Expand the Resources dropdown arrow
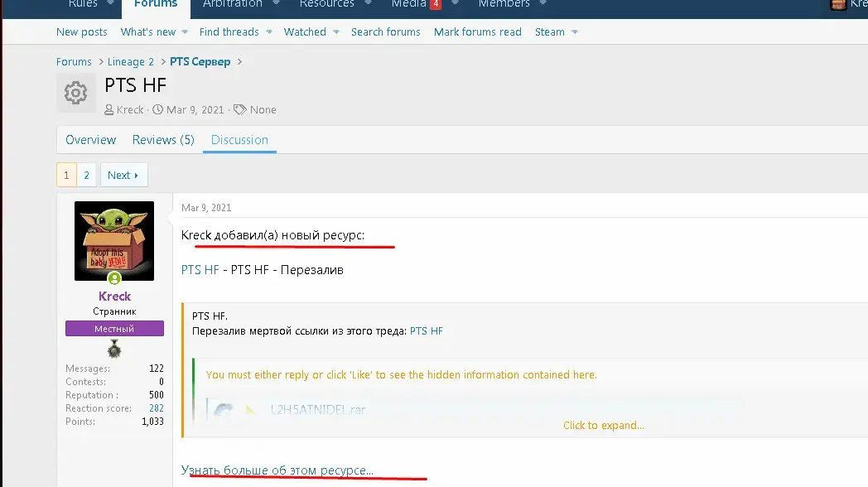 [x=368, y=3]
